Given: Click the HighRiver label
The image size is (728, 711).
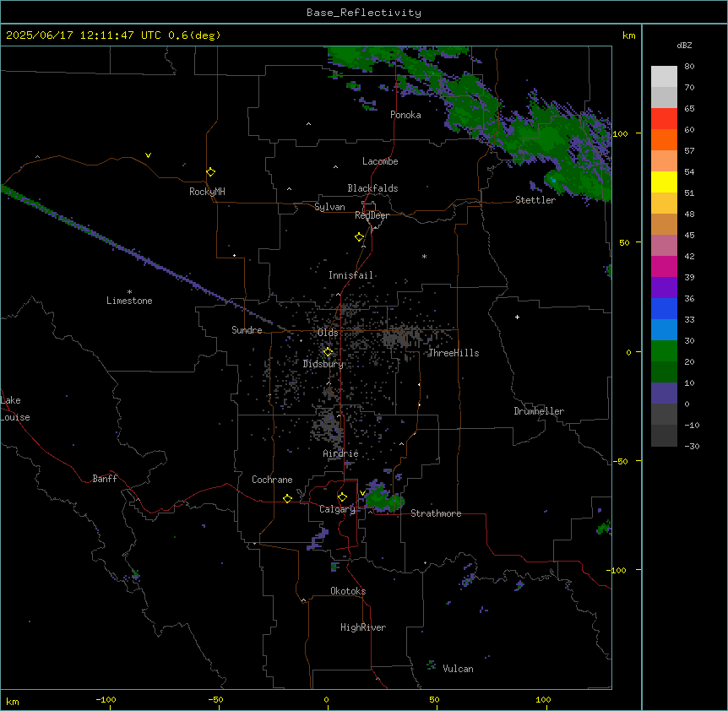Looking at the screenshot, I should click(363, 627).
